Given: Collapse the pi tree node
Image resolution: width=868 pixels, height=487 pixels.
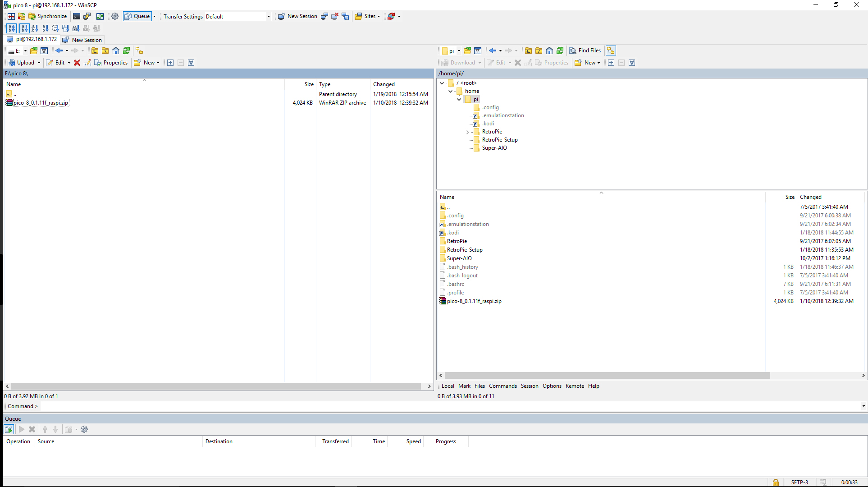Looking at the screenshot, I should tap(459, 99).
